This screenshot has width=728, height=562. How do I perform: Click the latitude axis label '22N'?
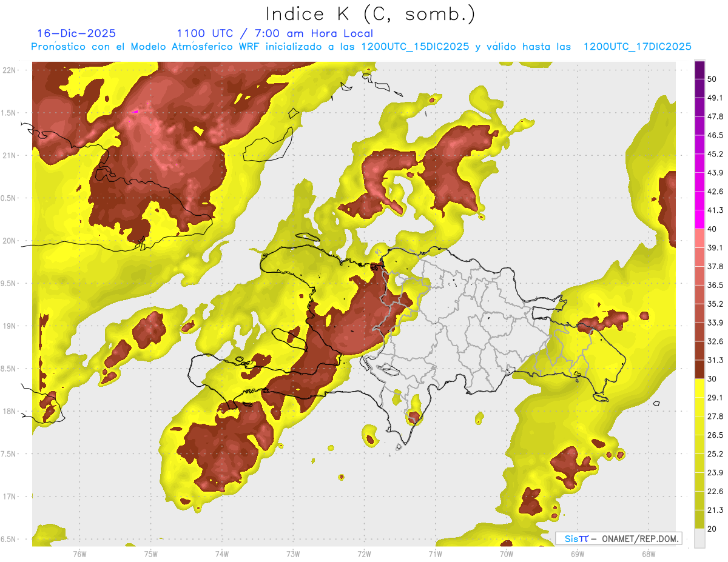point(10,70)
